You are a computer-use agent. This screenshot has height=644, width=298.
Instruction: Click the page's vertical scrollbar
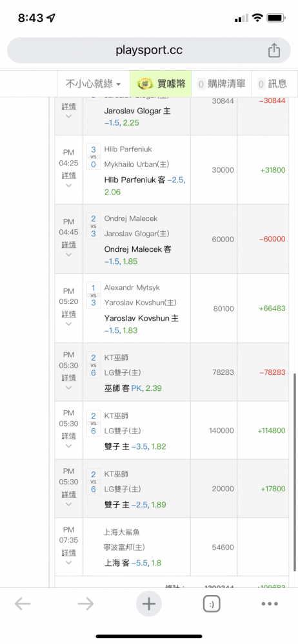(x=295, y=472)
